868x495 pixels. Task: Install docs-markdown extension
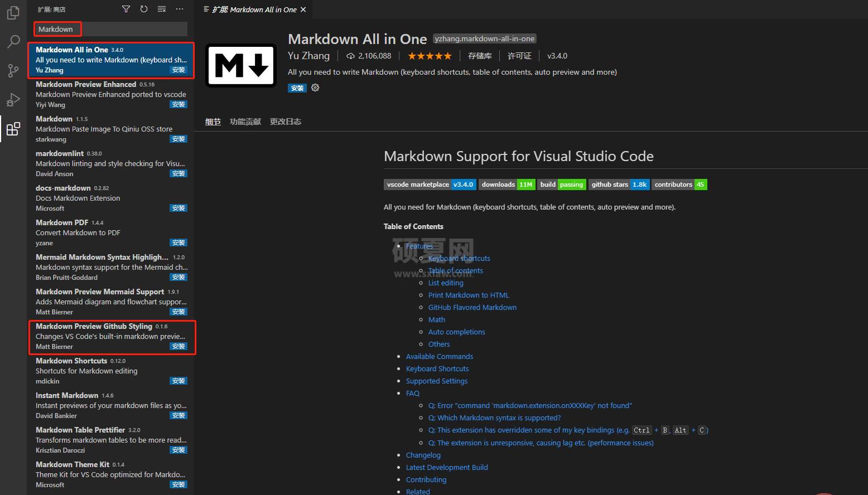point(179,208)
